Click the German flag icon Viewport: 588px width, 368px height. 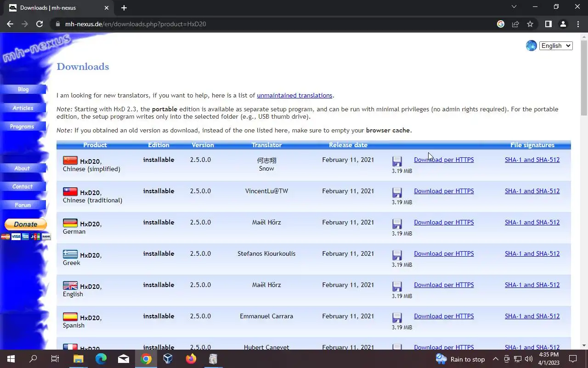click(70, 223)
